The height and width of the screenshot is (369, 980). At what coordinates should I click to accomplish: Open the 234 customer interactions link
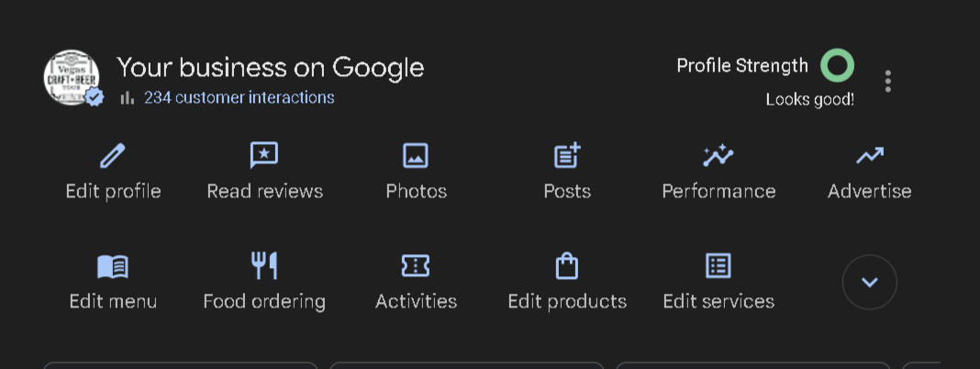pos(239,97)
